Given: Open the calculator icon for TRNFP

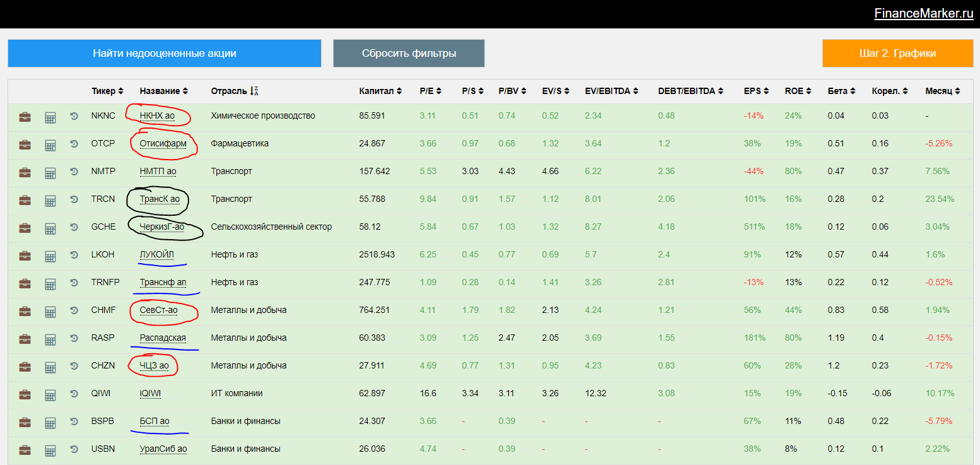Looking at the screenshot, I should (x=50, y=284).
